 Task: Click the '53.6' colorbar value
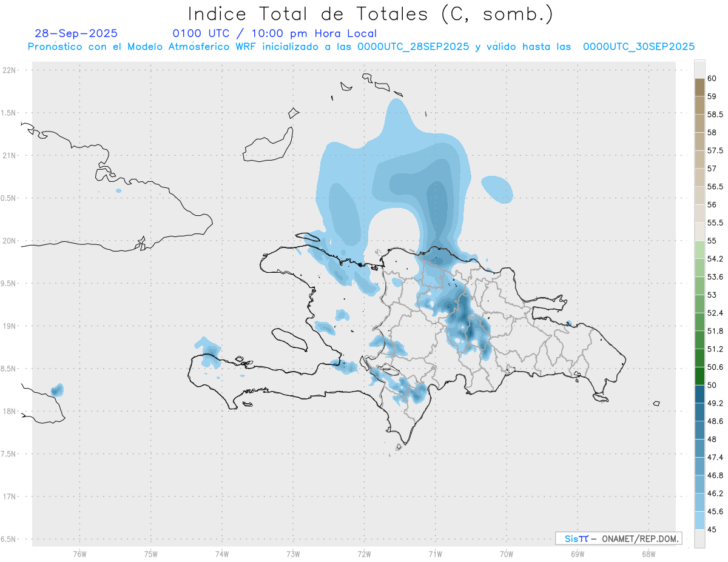point(715,277)
